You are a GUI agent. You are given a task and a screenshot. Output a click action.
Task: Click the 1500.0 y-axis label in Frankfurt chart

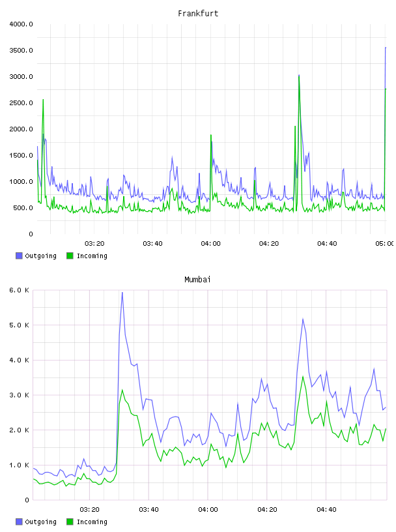(x=21, y=155)
